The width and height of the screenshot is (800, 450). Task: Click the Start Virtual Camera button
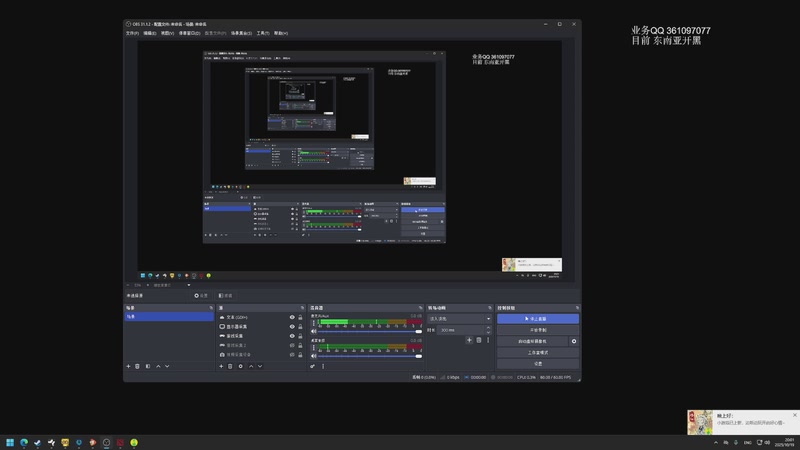[532, 341]
